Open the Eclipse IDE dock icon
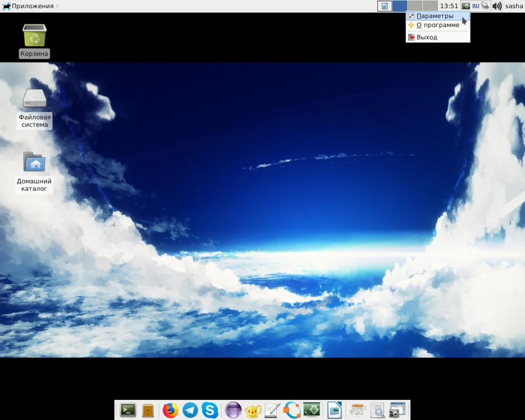525x420 pixels. [x=233, y=410]
